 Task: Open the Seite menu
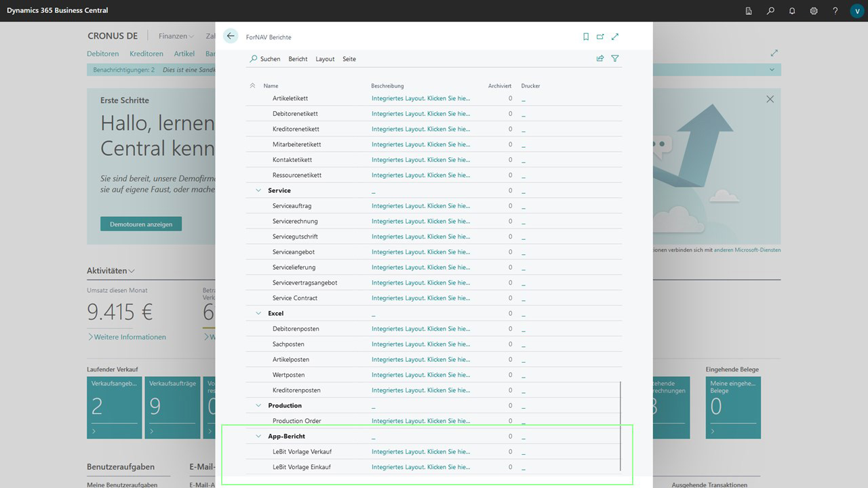349,59
